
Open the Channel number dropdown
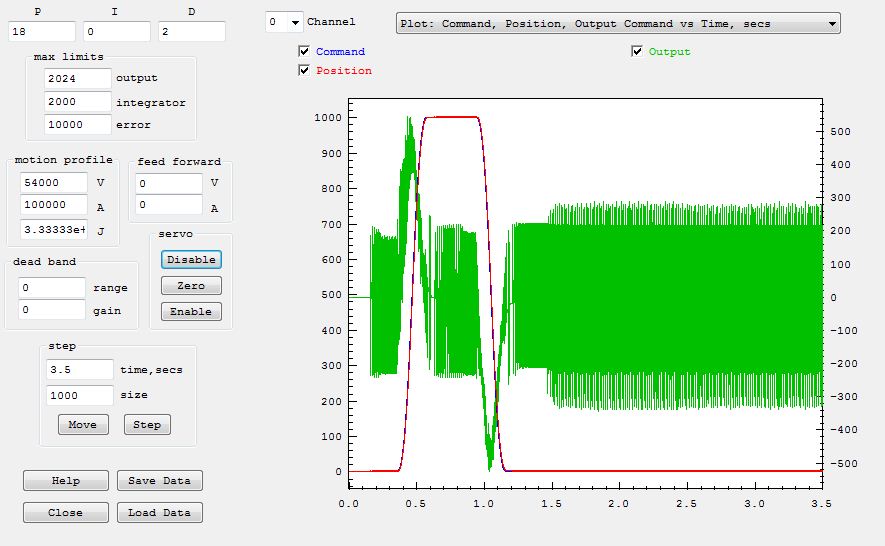284,22
